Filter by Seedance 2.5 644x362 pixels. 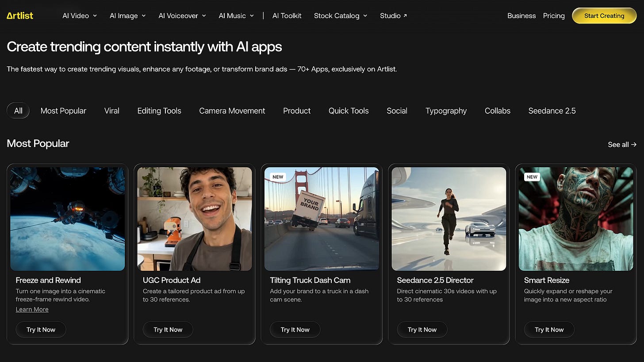click(552, 111)
